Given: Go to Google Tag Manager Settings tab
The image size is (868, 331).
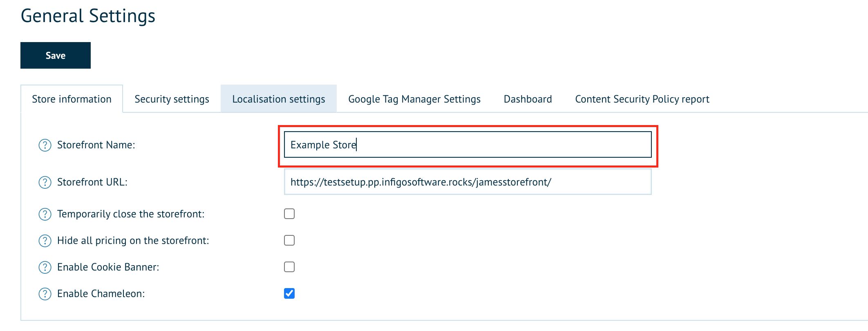Looking at the screenshot, I should point(414,99).
